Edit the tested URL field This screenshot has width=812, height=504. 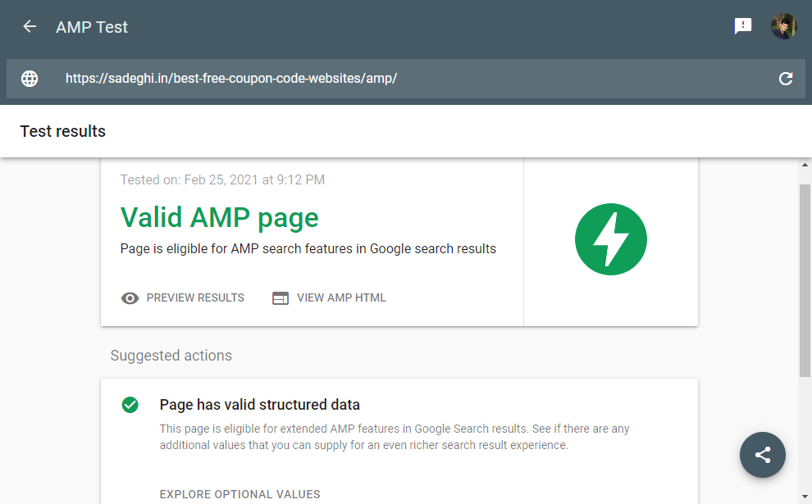(405, 79)
